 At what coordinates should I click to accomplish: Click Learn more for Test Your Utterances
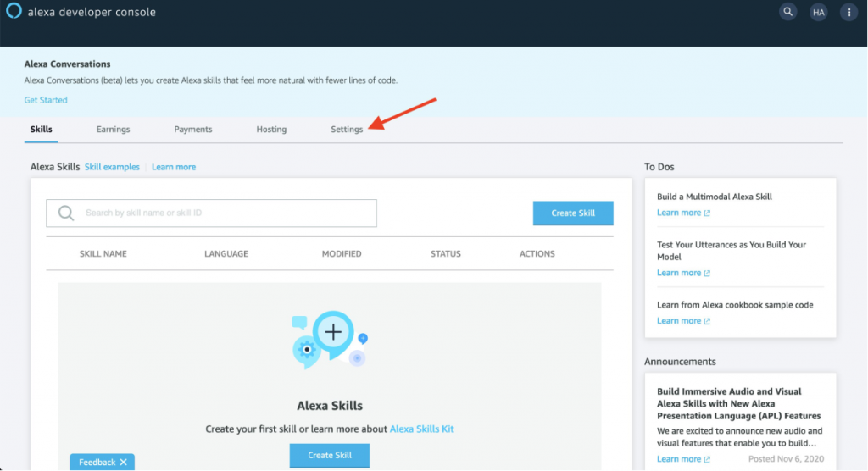click(x=679, y=272)
